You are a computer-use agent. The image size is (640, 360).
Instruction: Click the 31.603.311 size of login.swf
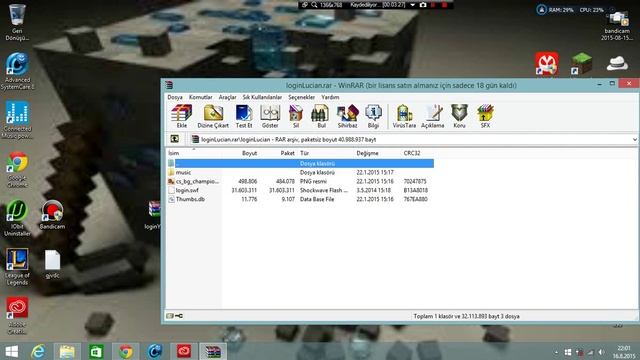coord(244,190)
